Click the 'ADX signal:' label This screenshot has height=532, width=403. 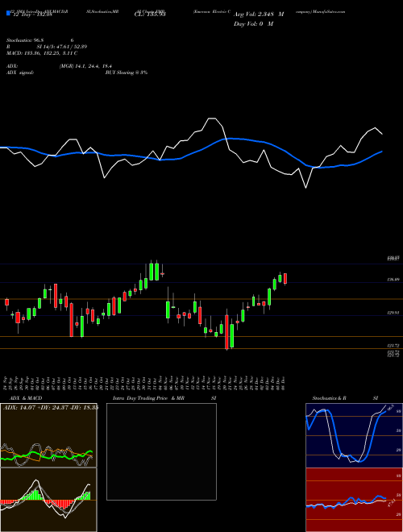(x=20, y=73)
